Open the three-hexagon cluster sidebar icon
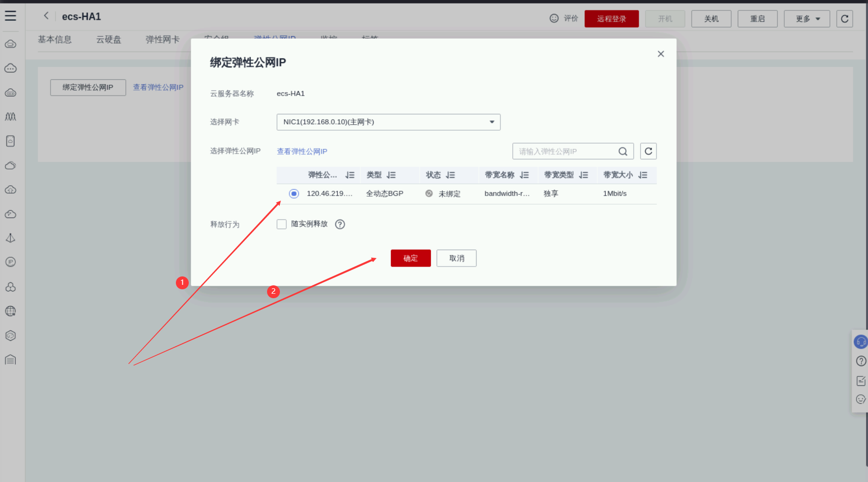 10,287
